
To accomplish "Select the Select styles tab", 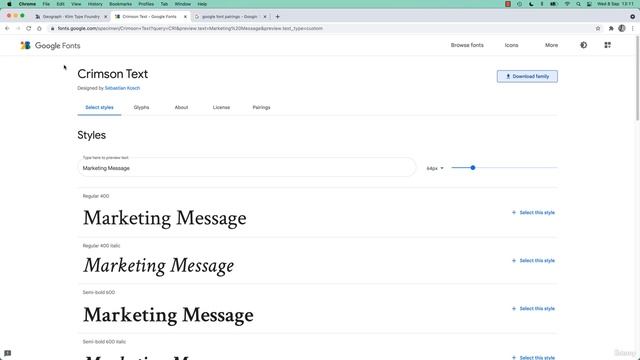I will (x=99, y=107).
